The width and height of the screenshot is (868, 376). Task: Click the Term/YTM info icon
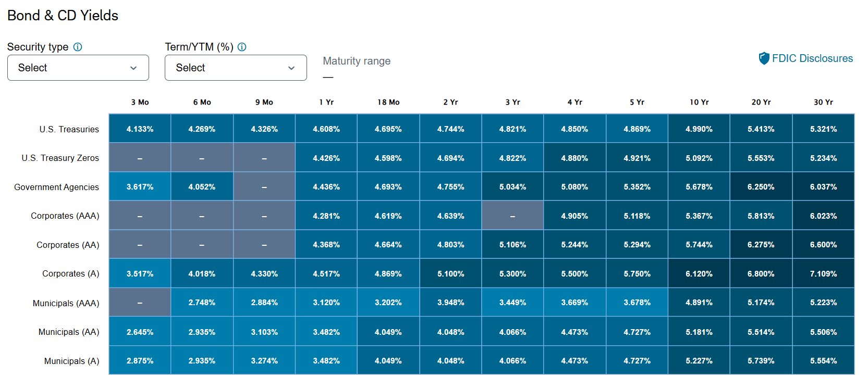(242, 47)
